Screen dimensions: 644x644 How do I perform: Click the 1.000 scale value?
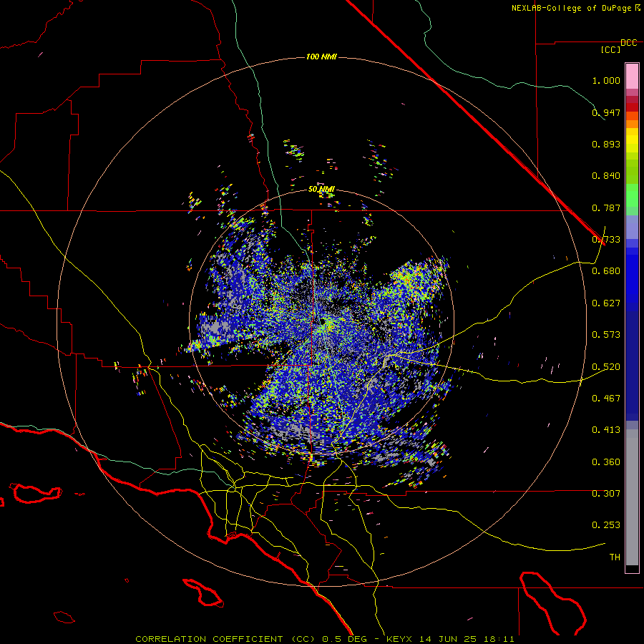[606, 80]
